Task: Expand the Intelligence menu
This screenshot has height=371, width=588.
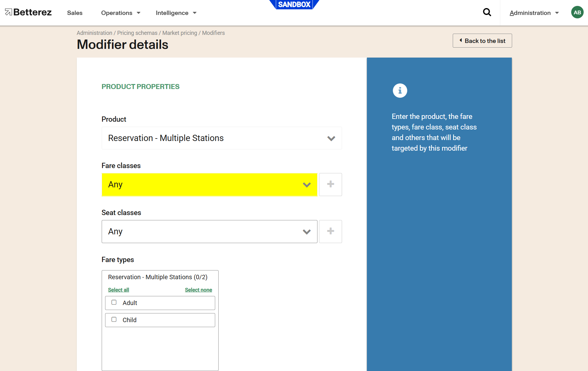Action: point(176,13)
